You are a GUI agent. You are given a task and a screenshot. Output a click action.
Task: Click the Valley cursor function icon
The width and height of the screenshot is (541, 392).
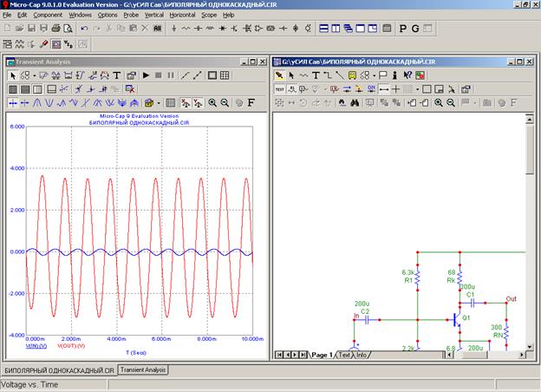point(49,103)
